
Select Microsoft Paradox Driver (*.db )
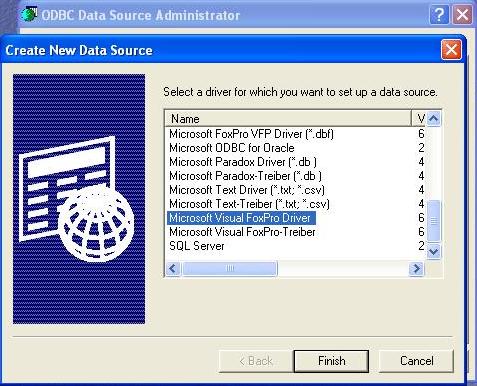coord(243,162)
